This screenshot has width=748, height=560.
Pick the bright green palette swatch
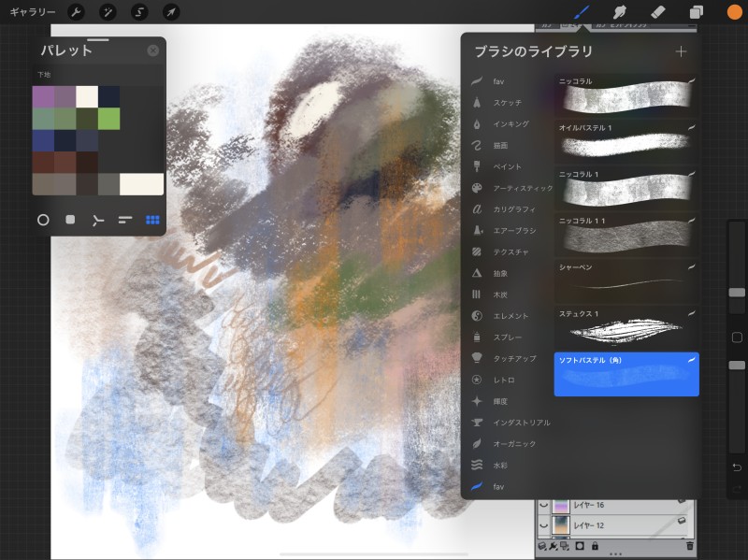[108, 119]
